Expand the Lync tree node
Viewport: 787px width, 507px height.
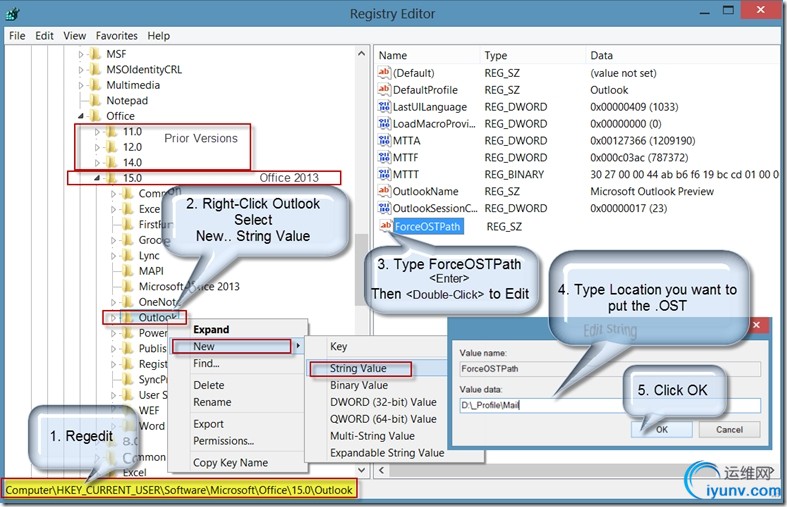pos(113,256)
